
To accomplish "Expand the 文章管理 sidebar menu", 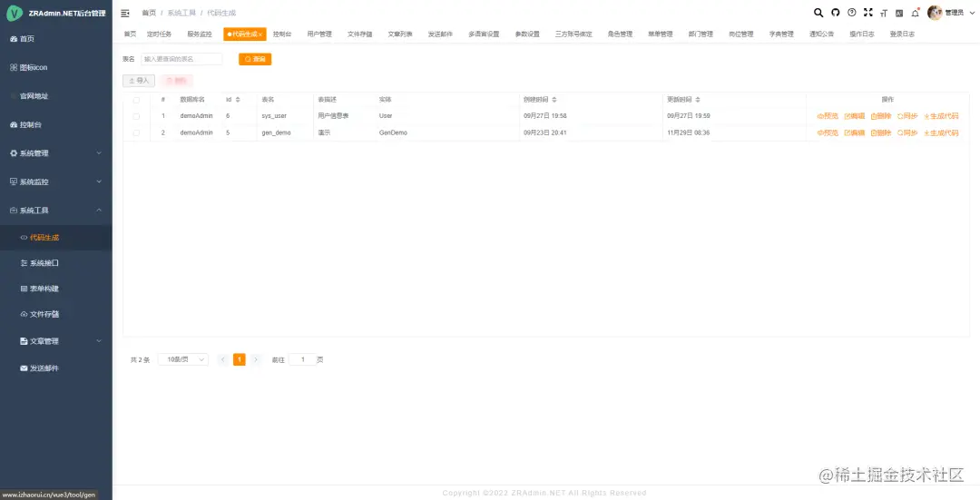I will 56,341.
